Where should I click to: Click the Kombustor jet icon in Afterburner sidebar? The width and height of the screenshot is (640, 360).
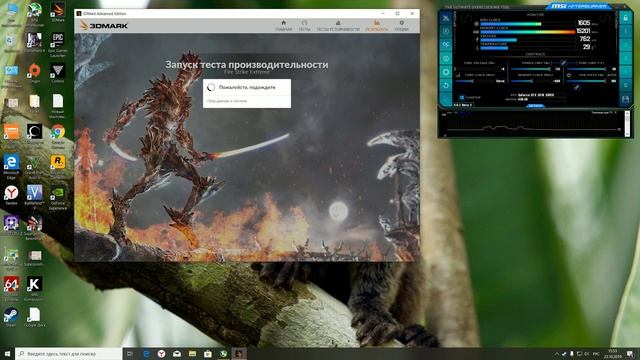click(446, 18)
